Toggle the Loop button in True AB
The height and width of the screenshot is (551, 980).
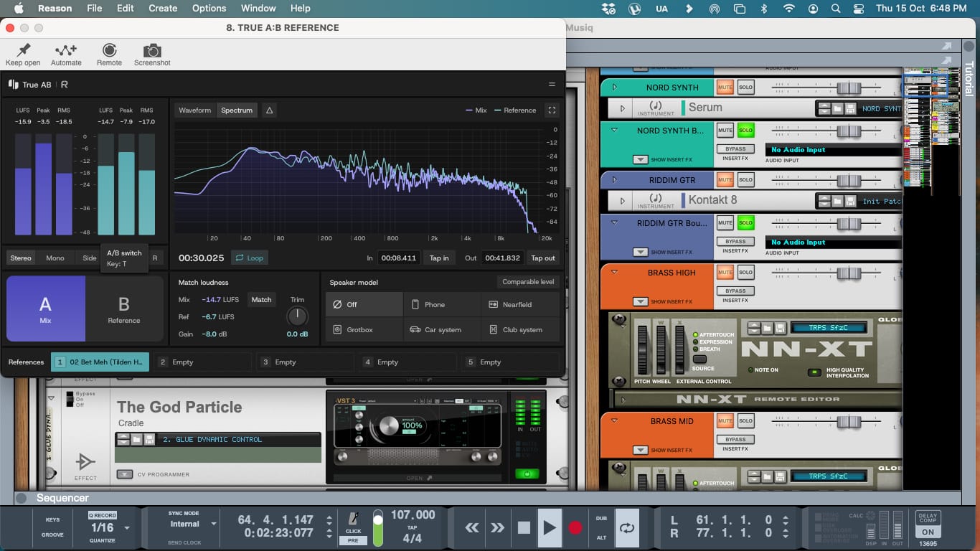tap(249, 258)
